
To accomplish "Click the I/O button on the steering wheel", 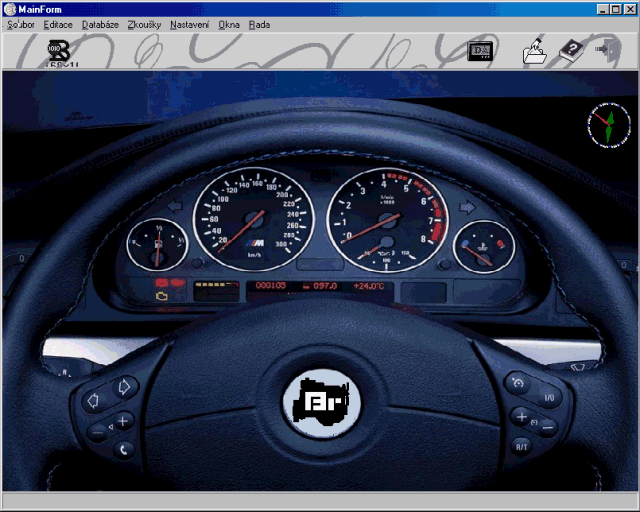I will [x=549, y=397].
